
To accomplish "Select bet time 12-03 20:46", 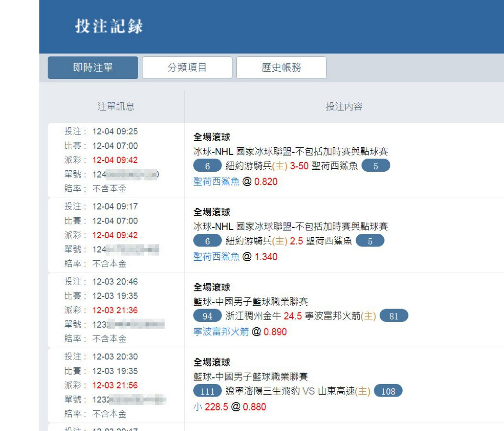I will 115,282.
